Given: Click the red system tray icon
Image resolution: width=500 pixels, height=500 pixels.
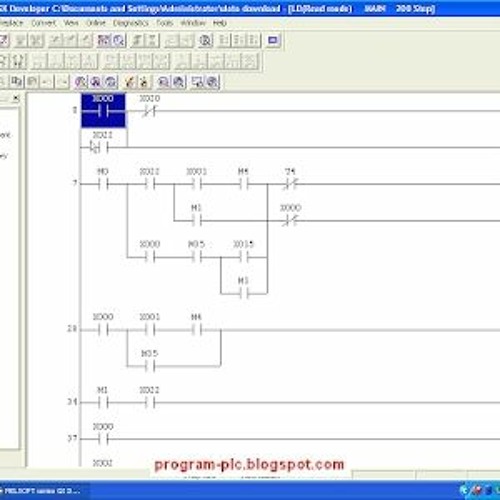Looking at the screenshot, I should coord(476,490).
